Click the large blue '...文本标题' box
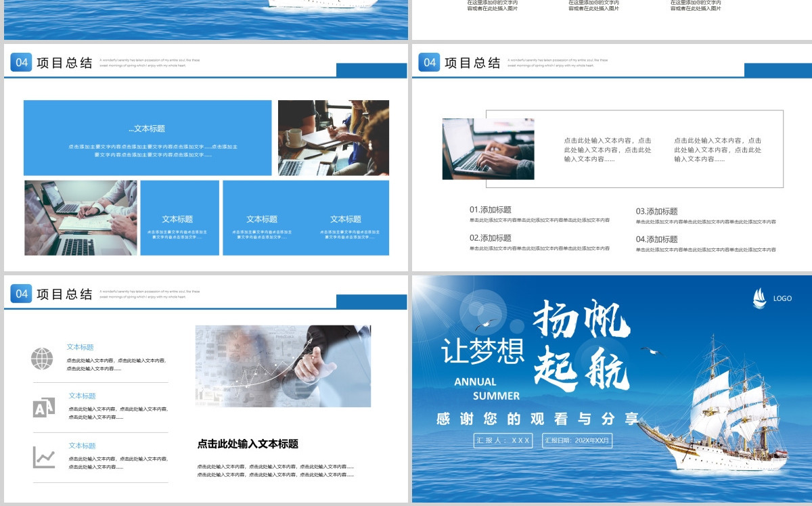 point(148,138)
